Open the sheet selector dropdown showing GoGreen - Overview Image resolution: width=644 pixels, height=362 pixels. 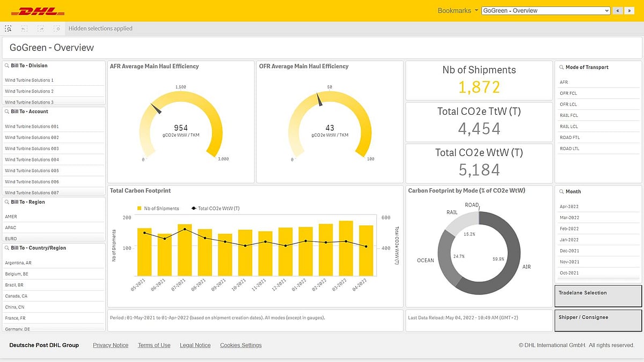(545, 10)
